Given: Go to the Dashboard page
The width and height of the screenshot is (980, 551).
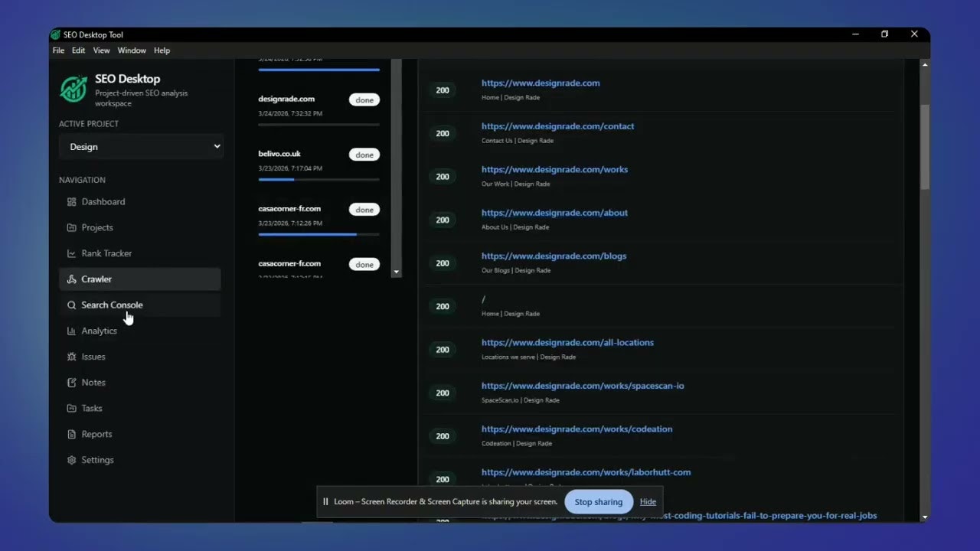Looking at the screenshot, I should (139, 202).
